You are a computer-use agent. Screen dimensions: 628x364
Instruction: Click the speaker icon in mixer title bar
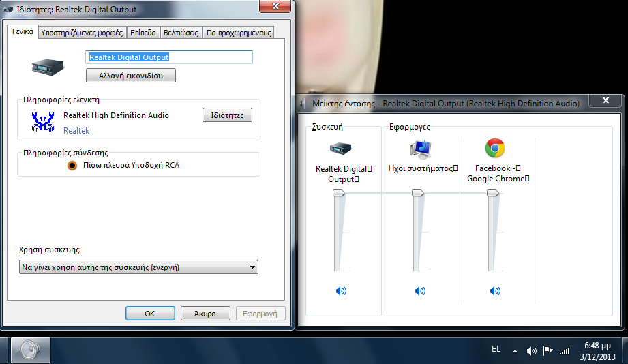(303, 104)
